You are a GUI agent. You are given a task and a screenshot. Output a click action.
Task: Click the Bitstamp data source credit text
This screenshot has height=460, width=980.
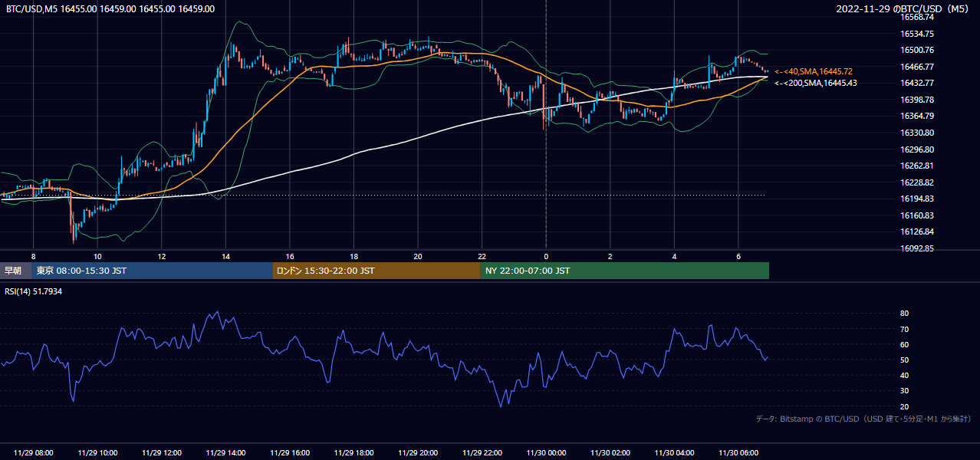pyautogui.click(x=864, y=419)
